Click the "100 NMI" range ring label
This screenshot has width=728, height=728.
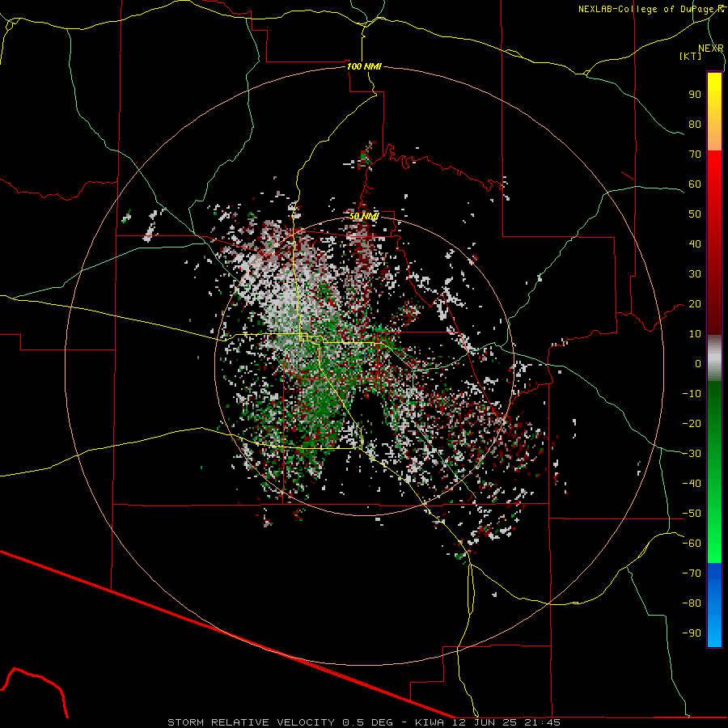coord(364,66)
